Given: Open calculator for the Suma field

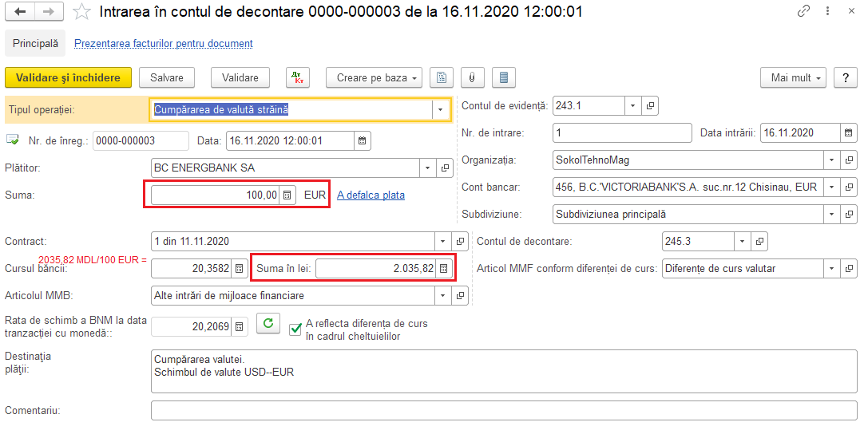Looking at the screenshot, I should 288,195.
